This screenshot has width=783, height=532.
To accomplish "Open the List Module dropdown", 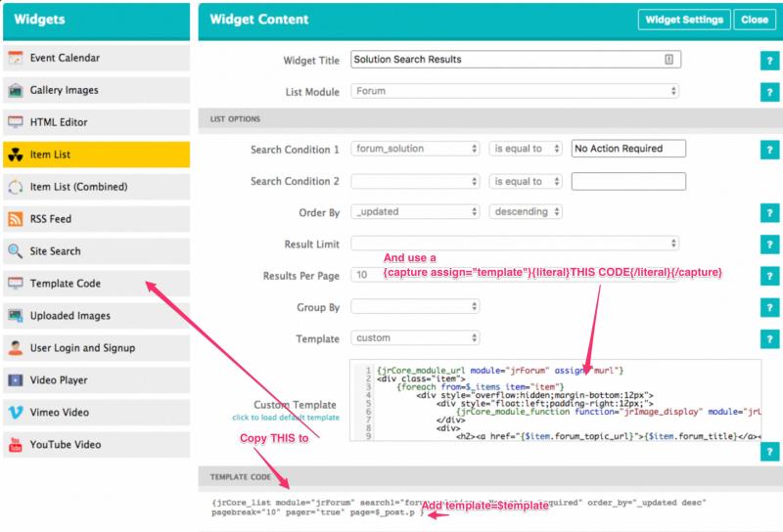I will pos(515,91).
